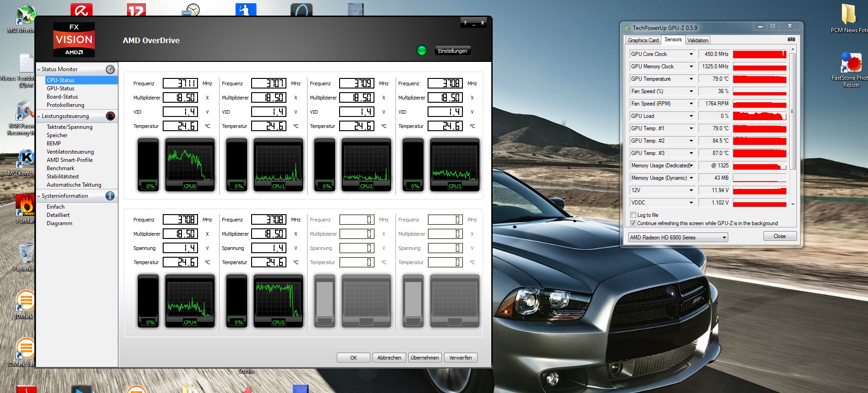Click the GPU-Z screenshot camera icon
Viewport: 868px width, 393px height.
(791, 39)
